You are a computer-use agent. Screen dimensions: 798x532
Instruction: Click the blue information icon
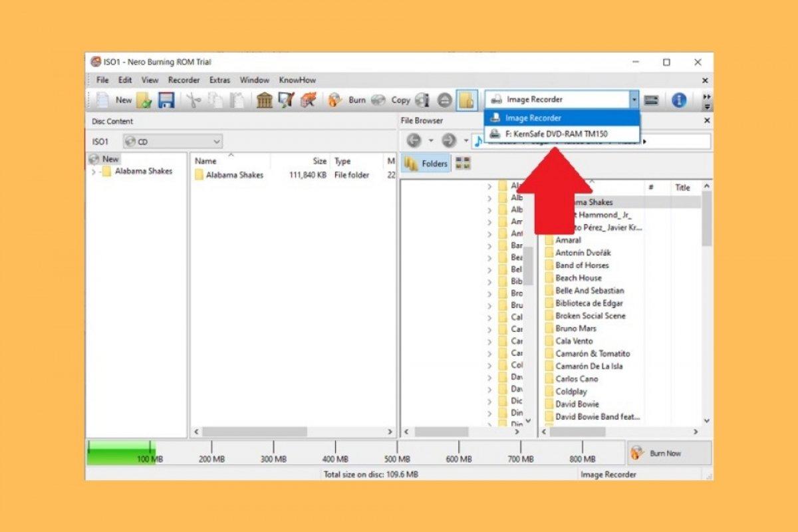click(679, 100)
